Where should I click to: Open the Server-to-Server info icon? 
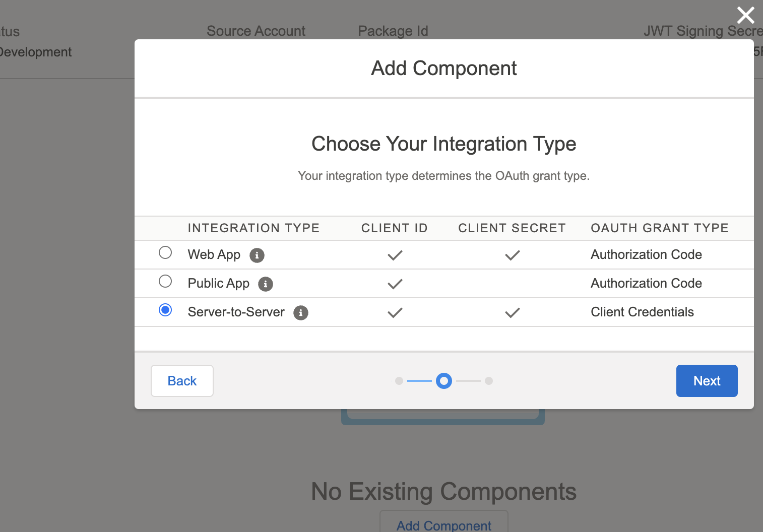[301, 313]
